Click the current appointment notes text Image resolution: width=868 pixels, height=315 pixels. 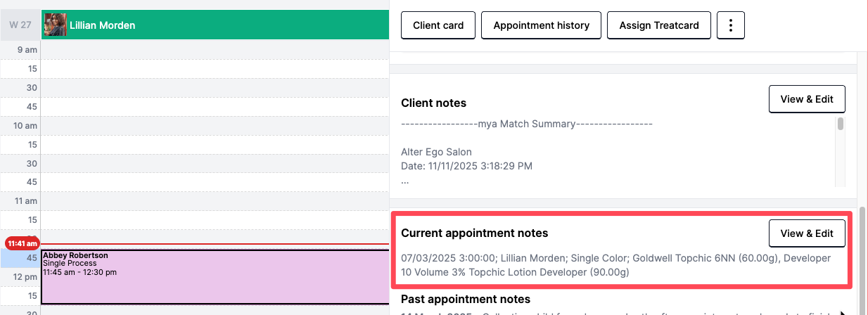(x=615, y=265)
